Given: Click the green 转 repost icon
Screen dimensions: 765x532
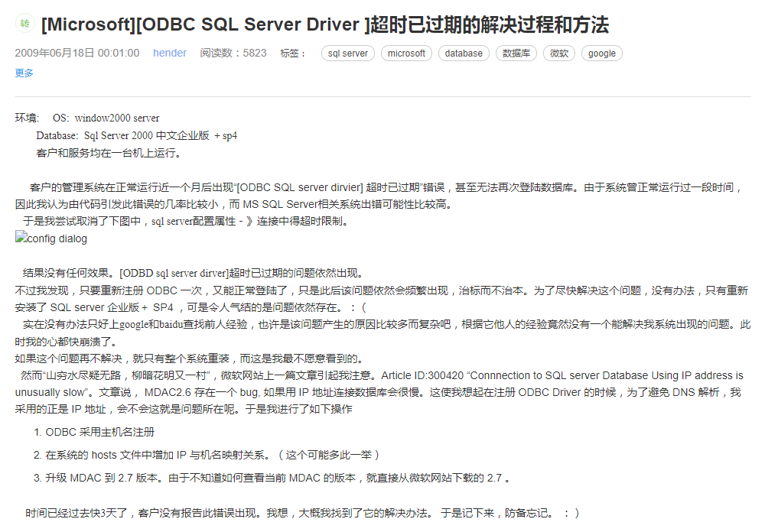Looking at the screenshot, I should pos(25,24).
